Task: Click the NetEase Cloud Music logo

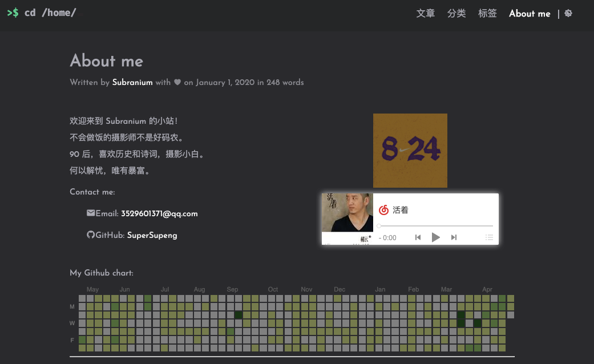Action: click(x=384, y=210)
